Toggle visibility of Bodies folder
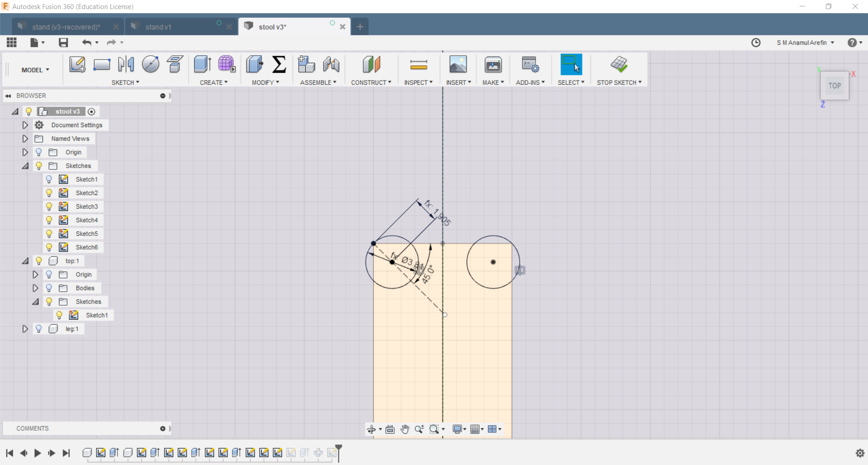The width and height of the screenshot is (868, 465). pyautogui.click(x=49, y=288)
